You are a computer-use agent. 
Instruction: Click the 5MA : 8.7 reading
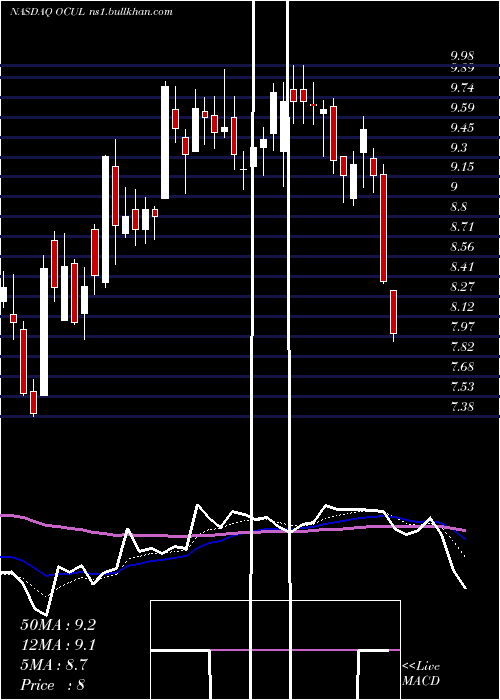pos(54,665)
